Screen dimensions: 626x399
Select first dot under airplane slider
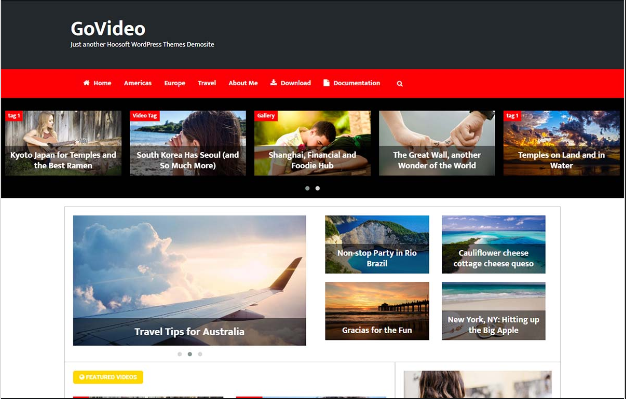click(180, 354)
